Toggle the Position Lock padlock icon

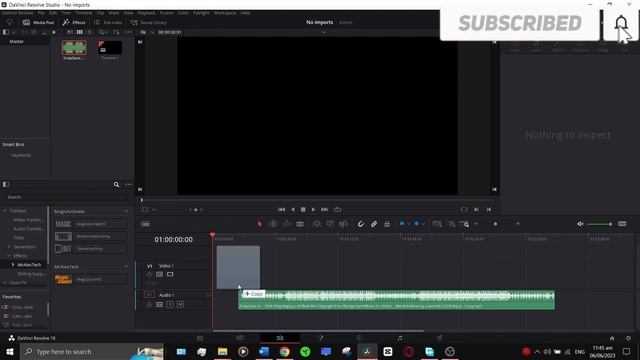coord(387,224)
